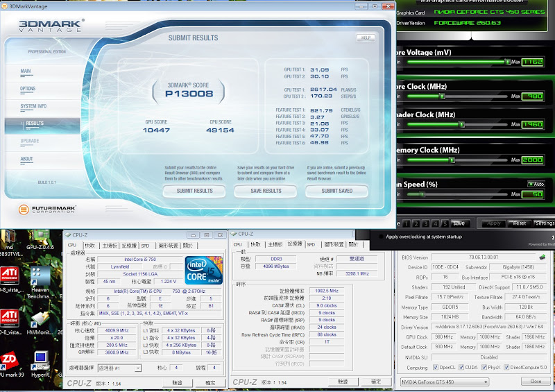Select Afterburner profile slot 5
The width and height of the screenshot is (555, 392).
pos(445,223)
